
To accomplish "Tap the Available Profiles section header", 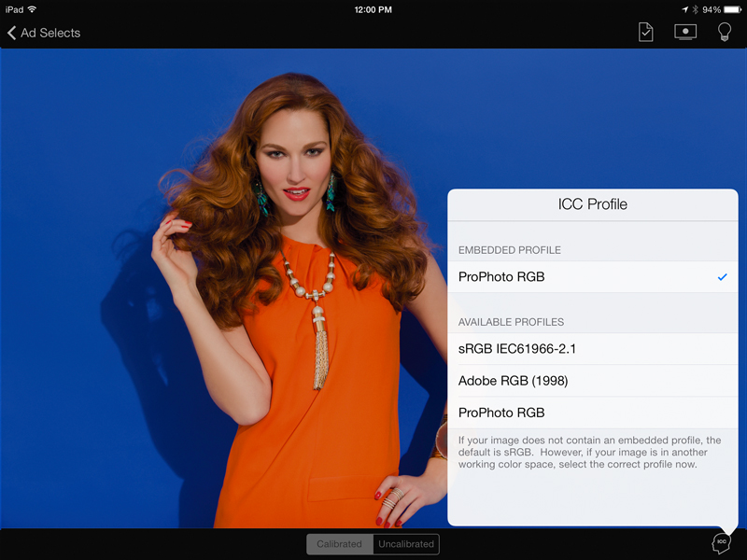I will pos(511,322).
